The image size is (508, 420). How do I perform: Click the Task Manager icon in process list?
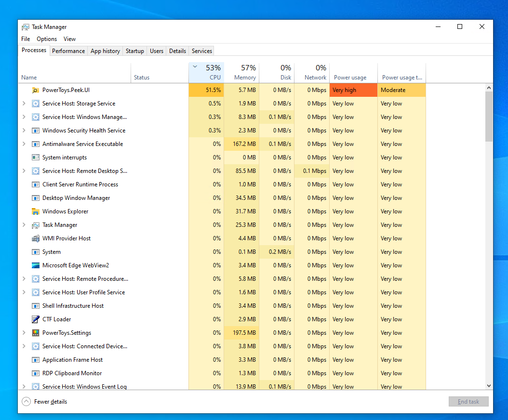(35, 224)
